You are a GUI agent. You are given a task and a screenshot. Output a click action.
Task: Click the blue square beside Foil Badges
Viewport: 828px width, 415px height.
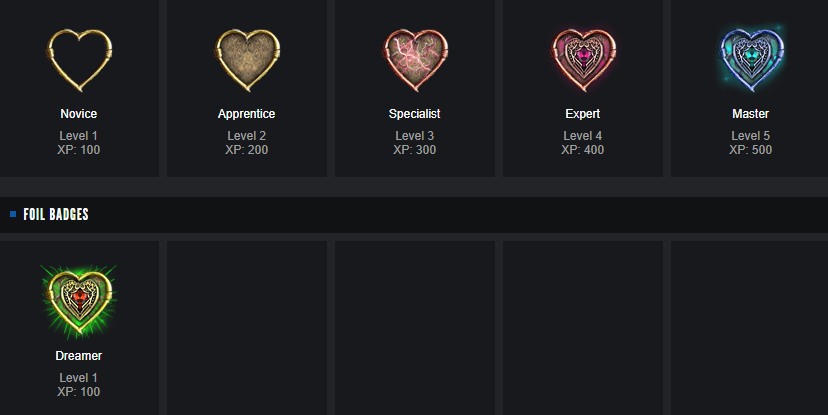coord(13,214)
